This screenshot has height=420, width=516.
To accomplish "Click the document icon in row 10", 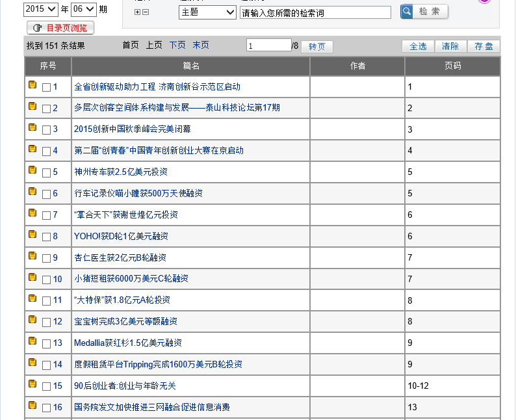I will tap(32, 277).
